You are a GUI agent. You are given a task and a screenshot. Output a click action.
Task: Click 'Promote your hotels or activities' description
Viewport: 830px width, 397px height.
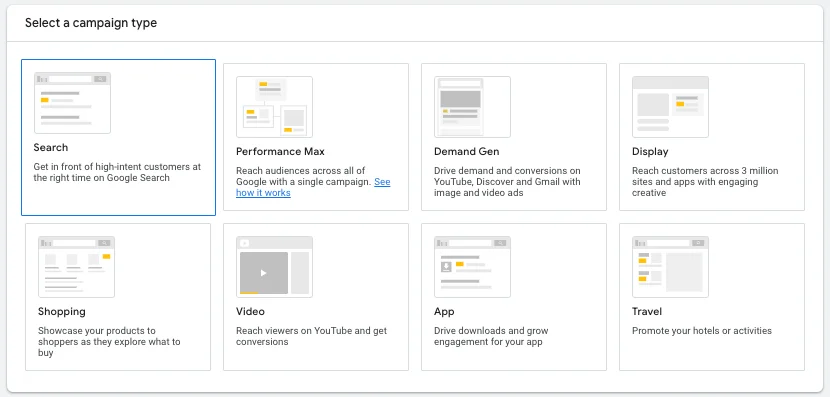(x=702, y=331)
